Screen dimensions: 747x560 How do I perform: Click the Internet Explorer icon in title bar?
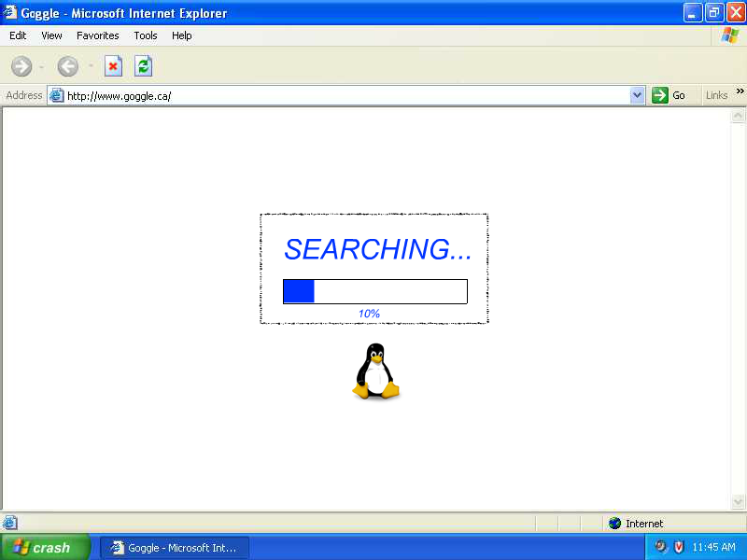[x=9, y=12]
